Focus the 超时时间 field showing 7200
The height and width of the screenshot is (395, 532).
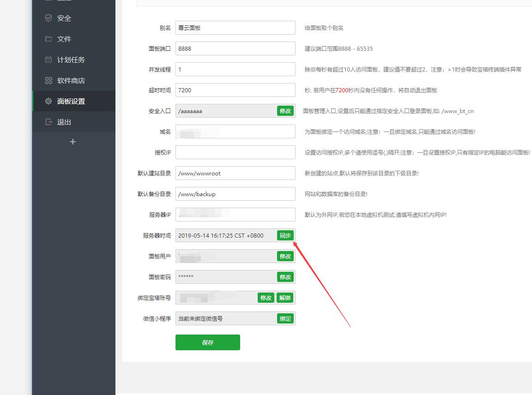[236, 90]
